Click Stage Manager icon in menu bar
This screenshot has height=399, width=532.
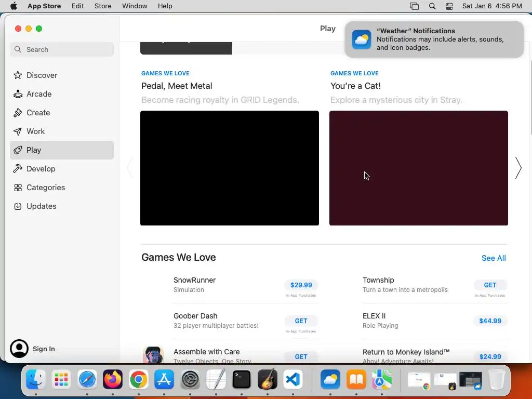coord(414,6)
